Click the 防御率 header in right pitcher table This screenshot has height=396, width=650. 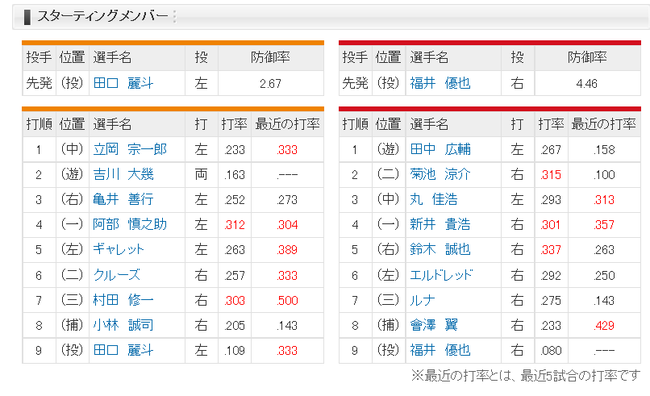click(x=587, y=57)
